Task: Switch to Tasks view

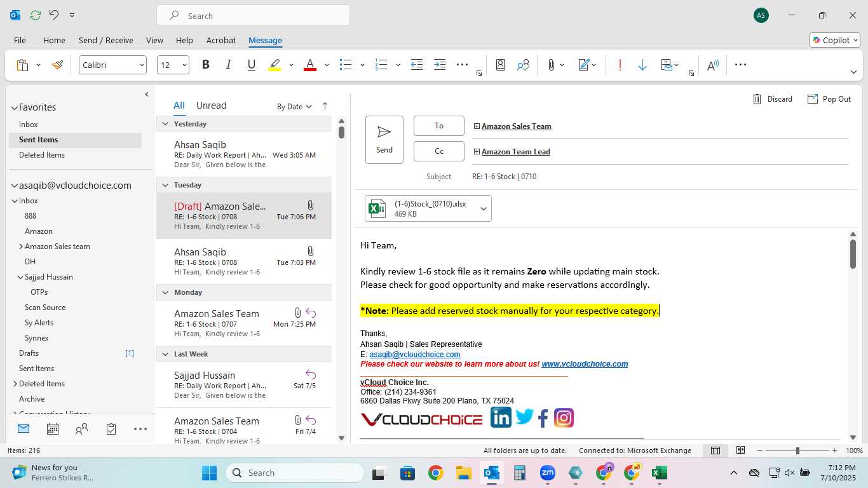Action: [x=111, y=429]
